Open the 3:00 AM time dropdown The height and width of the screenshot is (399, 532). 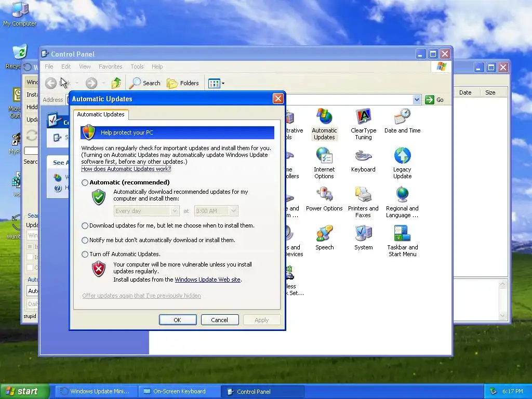click(216, 211)
